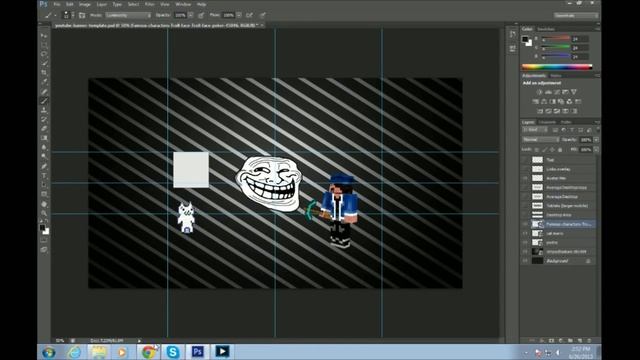Screen dimensions: 640x360
Task: Add a Brightness/Contrast adjustment
Action: tap(540, 92)
